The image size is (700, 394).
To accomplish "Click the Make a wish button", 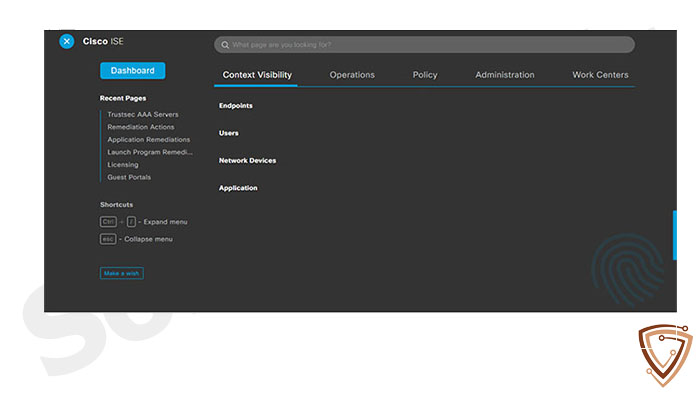I will click(x=121, y=273).
